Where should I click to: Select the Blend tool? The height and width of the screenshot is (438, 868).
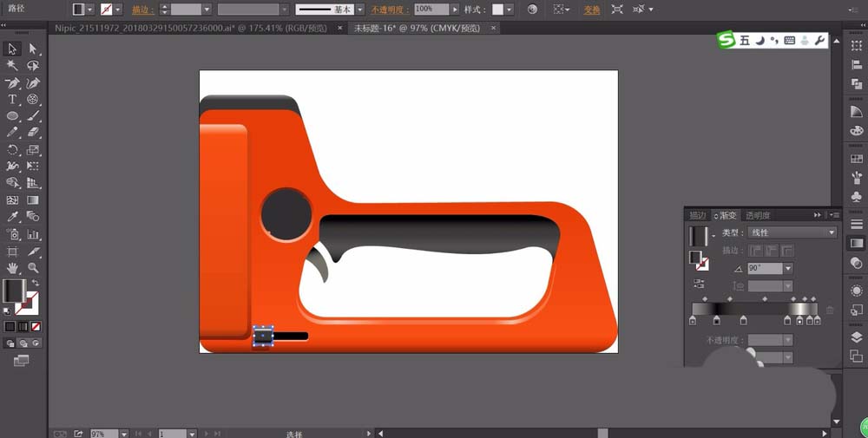pos(33,217)
